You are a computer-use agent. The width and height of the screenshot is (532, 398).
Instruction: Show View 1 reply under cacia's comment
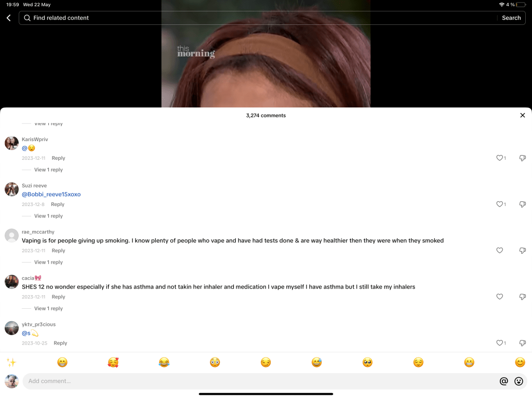click(48, 309)
